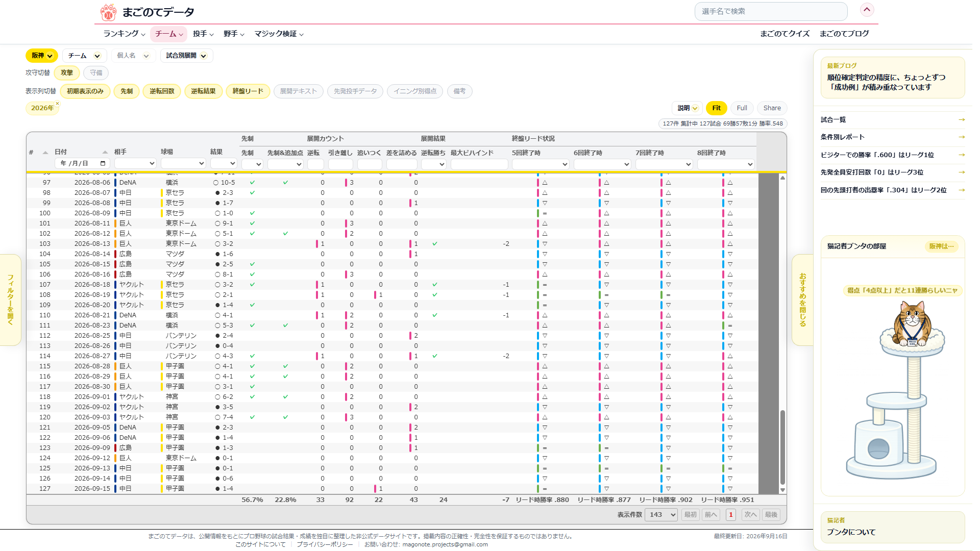Expand the 説明 dropdown

pyautogui.click(x=688, y=108)
